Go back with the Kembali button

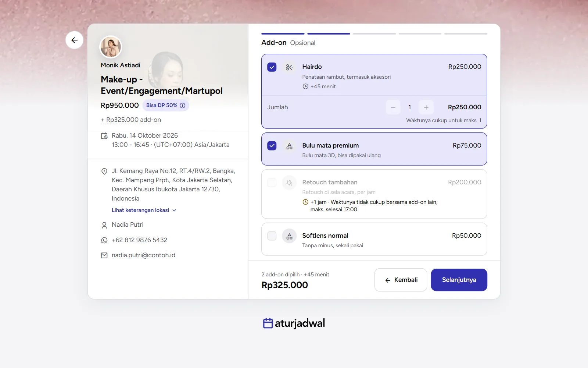click(401, 280)
